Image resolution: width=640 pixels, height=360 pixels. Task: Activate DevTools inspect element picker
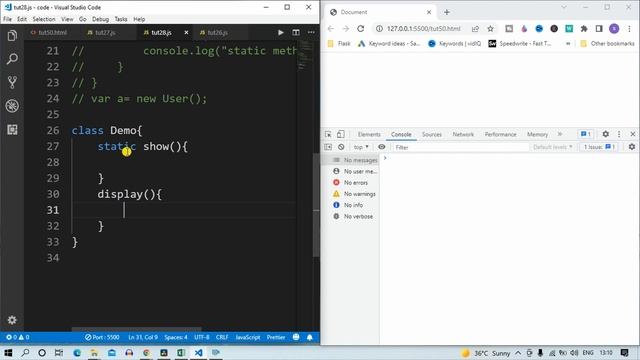click(328, 134)
